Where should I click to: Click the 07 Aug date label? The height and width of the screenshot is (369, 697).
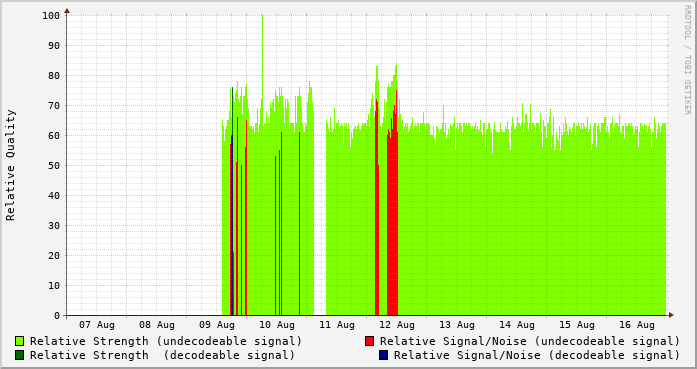[97, 325]
